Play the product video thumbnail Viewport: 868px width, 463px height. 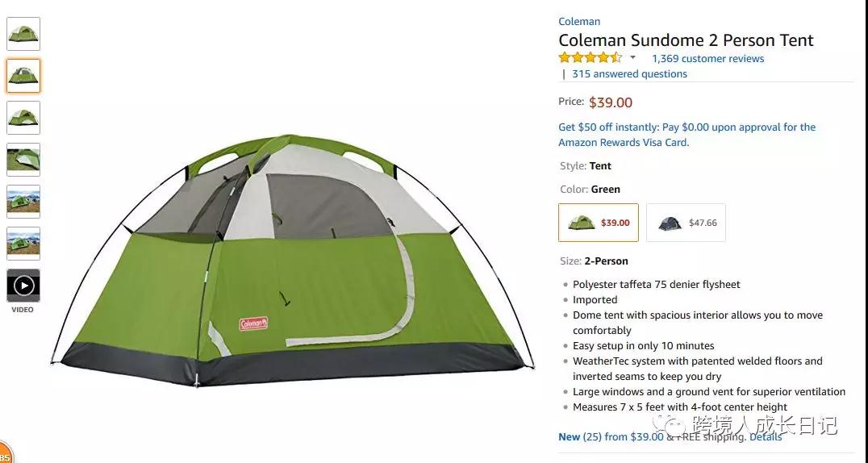click(x=23, y=286)
